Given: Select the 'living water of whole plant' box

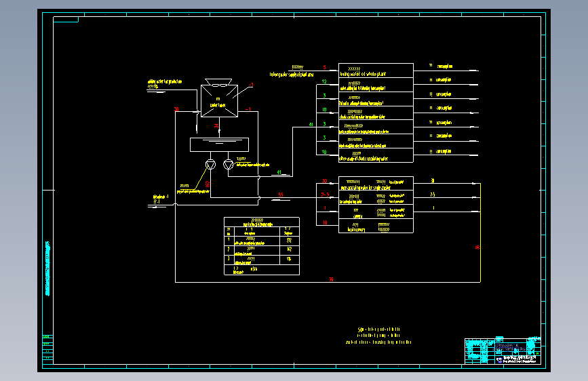Looking at the screenshot, I should coord(376,71).
